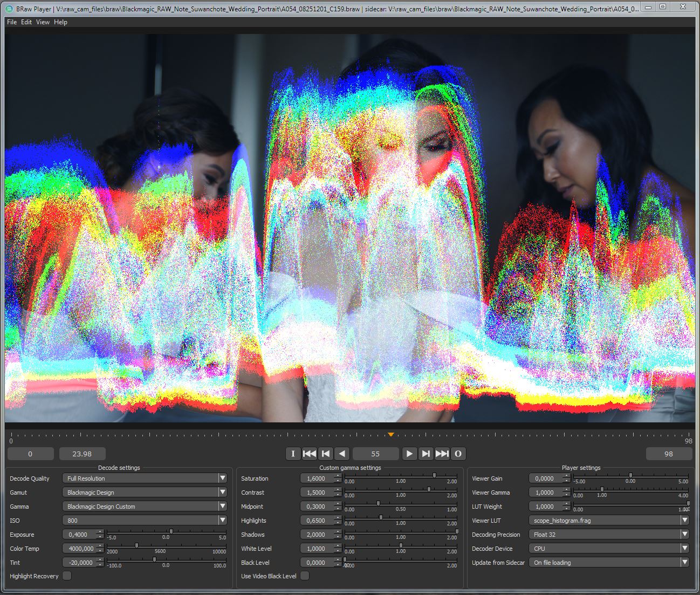Play the clip in reverse

tap(342, 454)
